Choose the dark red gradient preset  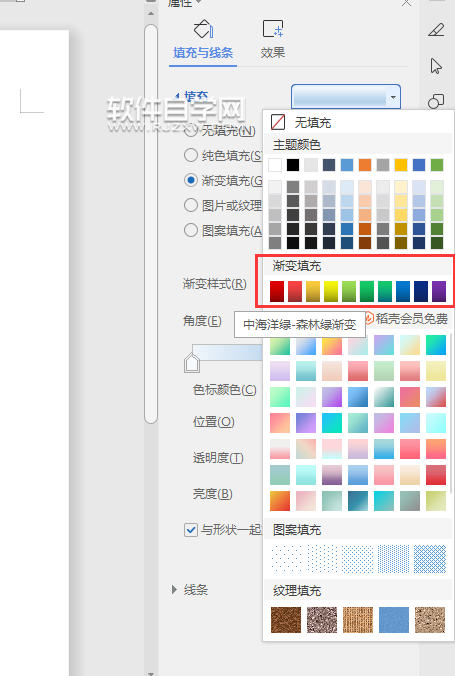277,291
